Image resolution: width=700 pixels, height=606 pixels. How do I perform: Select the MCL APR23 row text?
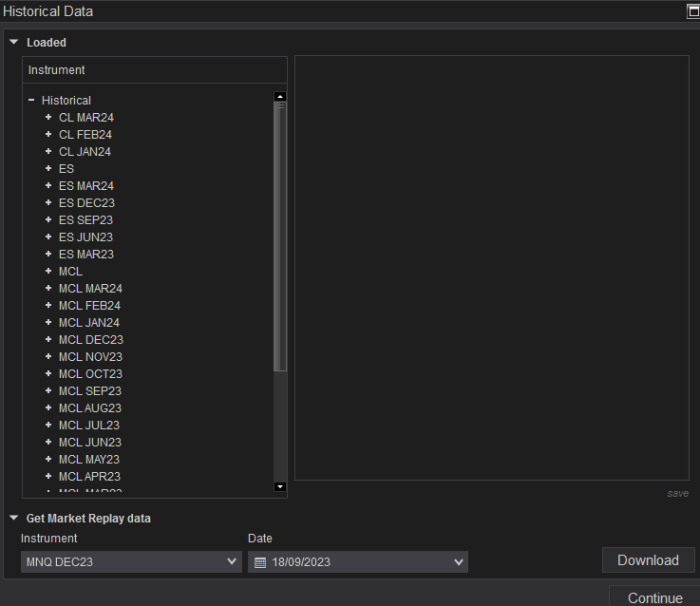coord(89,477)
